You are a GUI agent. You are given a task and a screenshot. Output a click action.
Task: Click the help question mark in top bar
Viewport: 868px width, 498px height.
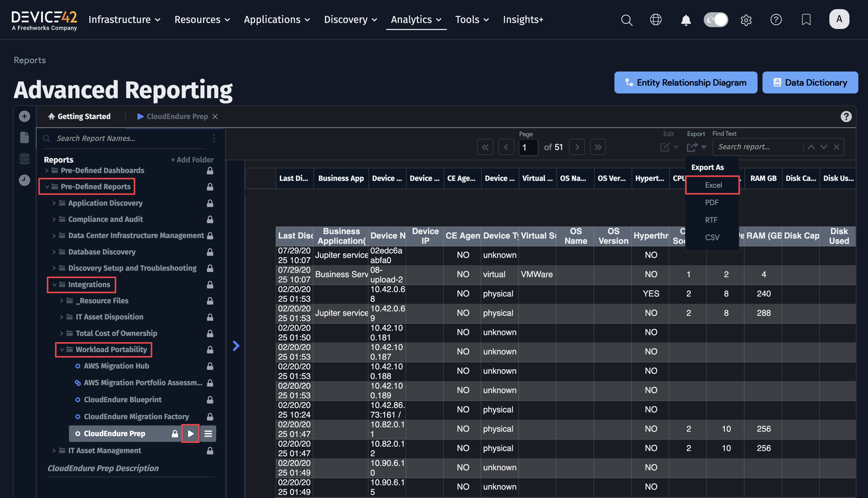point(776,20)
